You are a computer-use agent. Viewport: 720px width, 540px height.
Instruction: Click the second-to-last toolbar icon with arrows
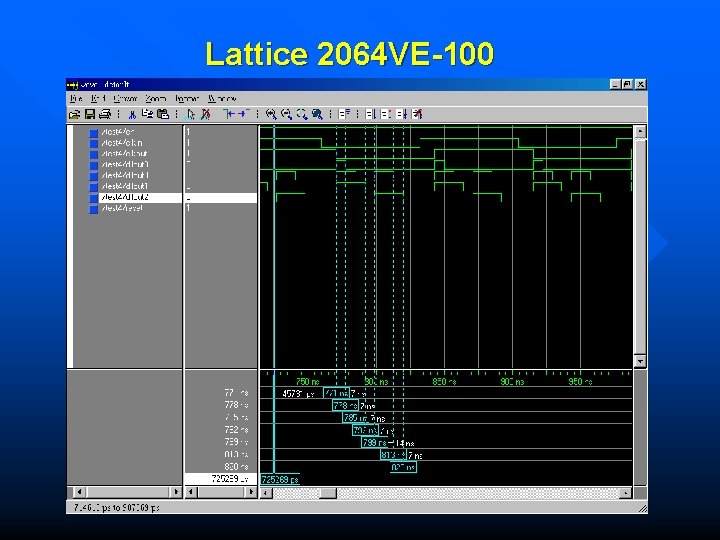(401, 114)
